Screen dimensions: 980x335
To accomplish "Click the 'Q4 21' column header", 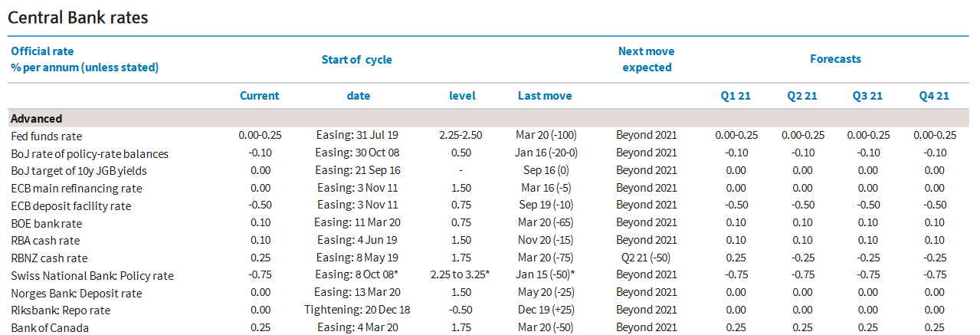I will click(935, 96).
